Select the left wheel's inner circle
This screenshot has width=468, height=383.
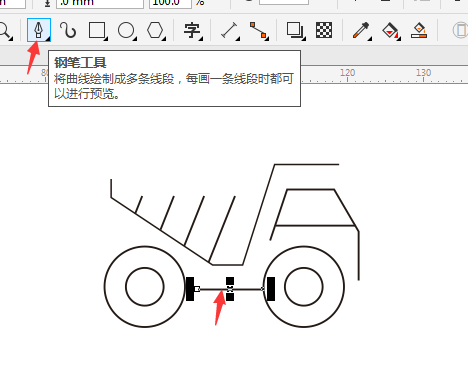(x=145, y=287)
